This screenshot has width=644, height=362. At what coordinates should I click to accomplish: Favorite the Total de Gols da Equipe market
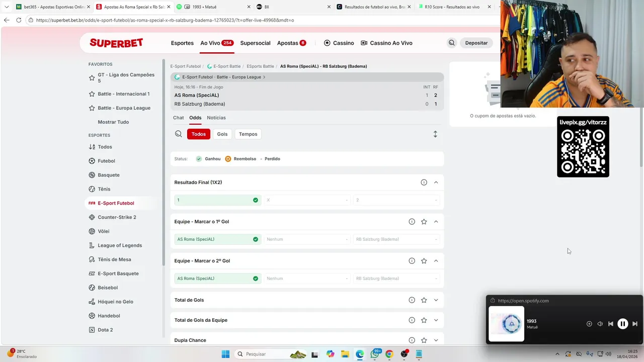(424, 320)
